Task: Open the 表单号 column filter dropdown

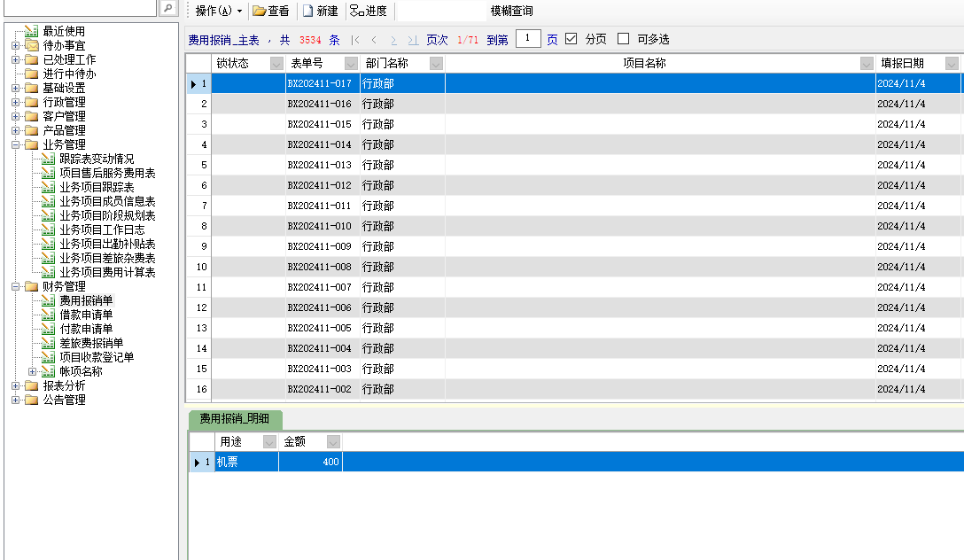Action: pos(349,64)
